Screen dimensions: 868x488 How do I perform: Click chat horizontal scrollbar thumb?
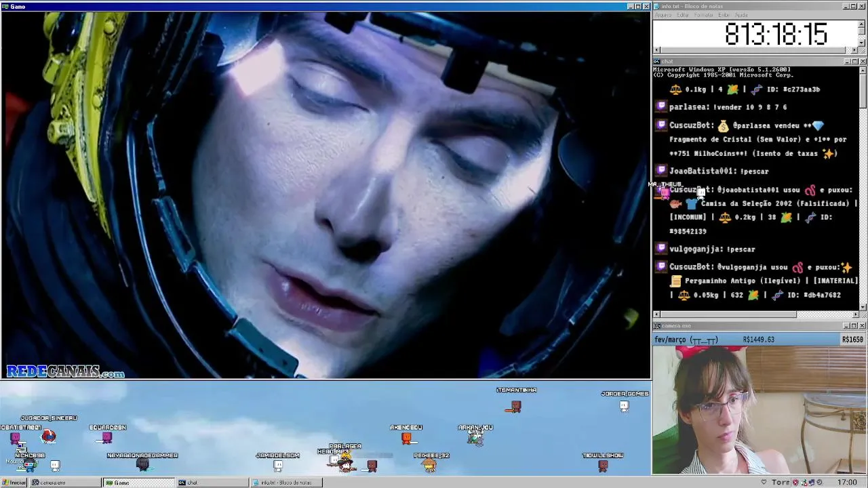pyautogui.click(x=728, y=314)
